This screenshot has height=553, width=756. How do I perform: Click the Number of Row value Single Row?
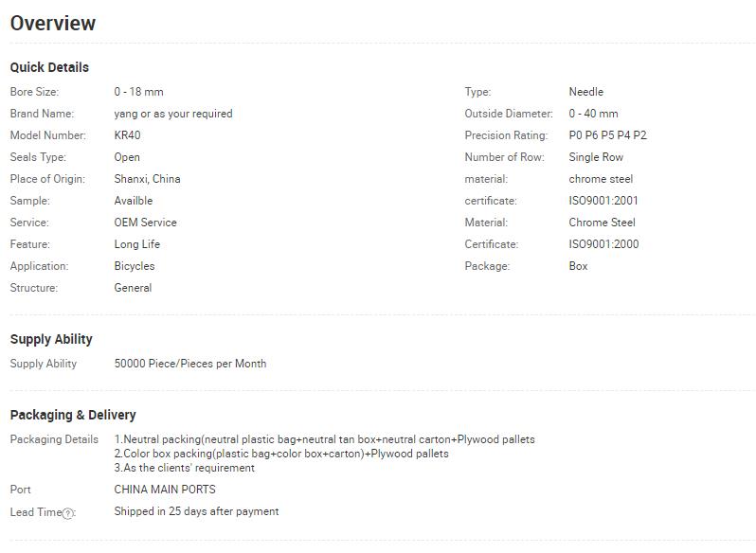pyautogui.click(x=596, y=157)
